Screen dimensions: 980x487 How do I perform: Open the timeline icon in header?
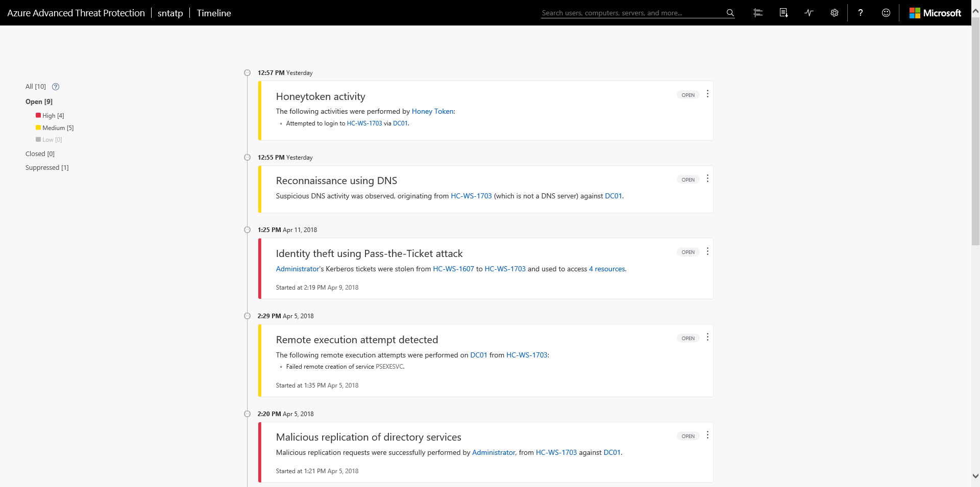click(x=758, y=13)
